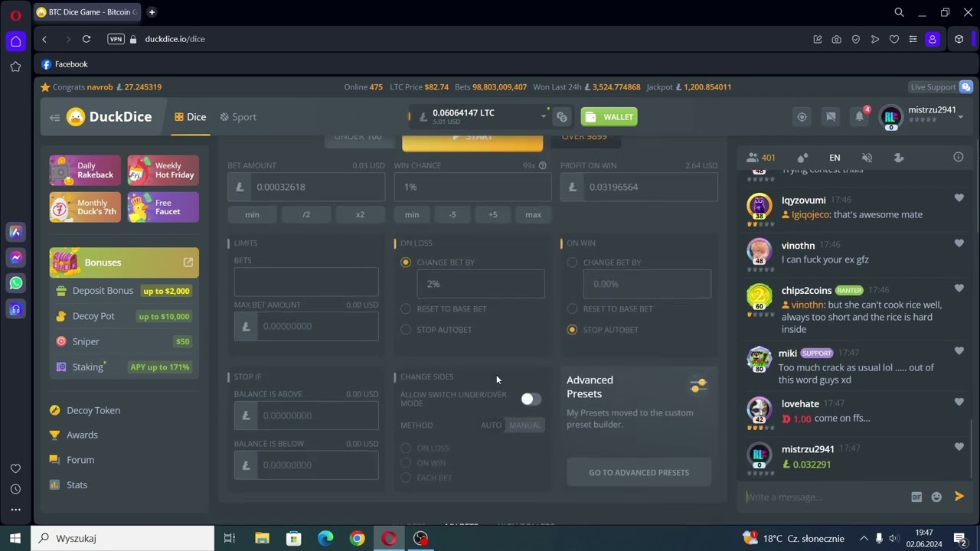Switch to the Dice tab
Image resolution: width=980 pixels, height=551 pixels.
tap(190, 117)
